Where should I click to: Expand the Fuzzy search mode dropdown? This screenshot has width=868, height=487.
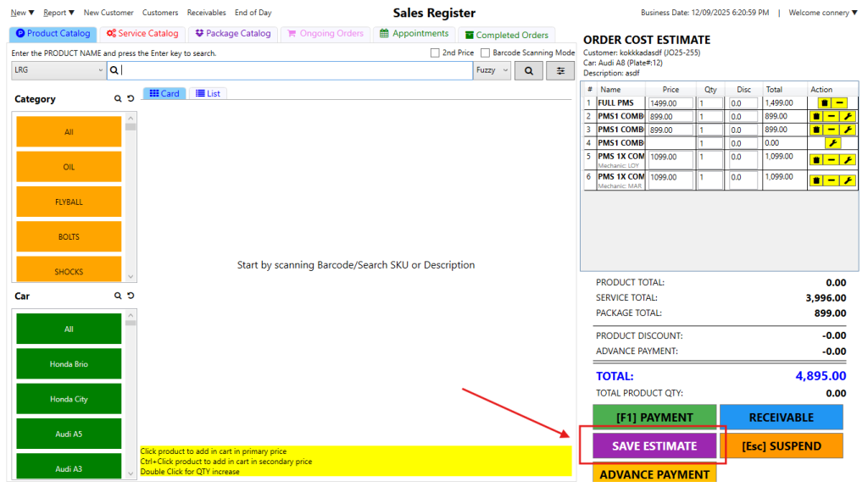click(492, 71)
